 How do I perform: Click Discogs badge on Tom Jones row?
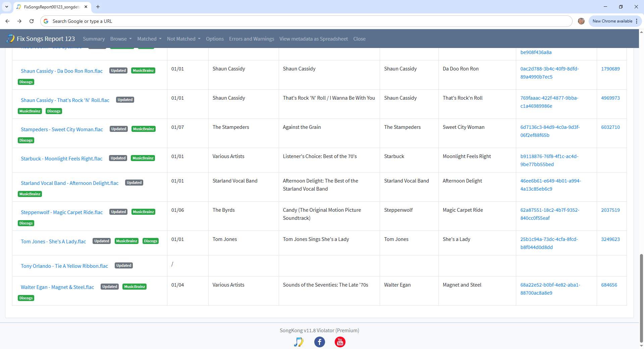(x=151, y=241)
